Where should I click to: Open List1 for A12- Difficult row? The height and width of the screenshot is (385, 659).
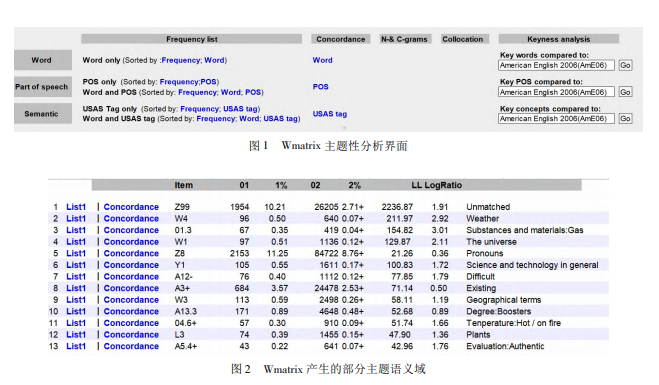tap(76, 277)
